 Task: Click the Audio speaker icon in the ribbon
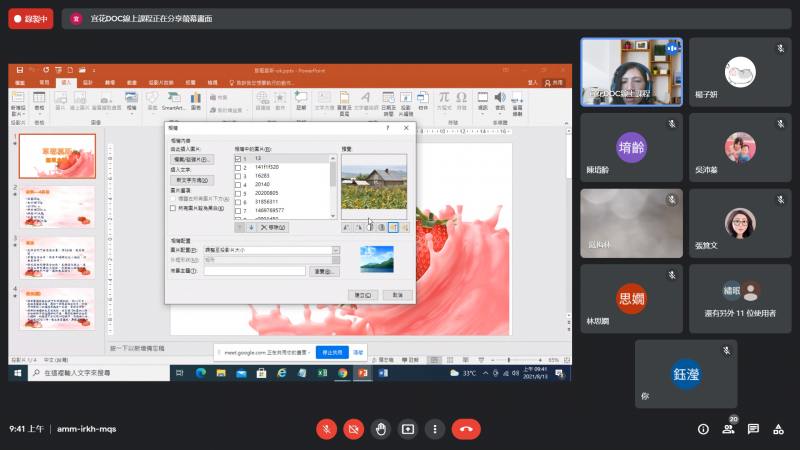point(500,97)
